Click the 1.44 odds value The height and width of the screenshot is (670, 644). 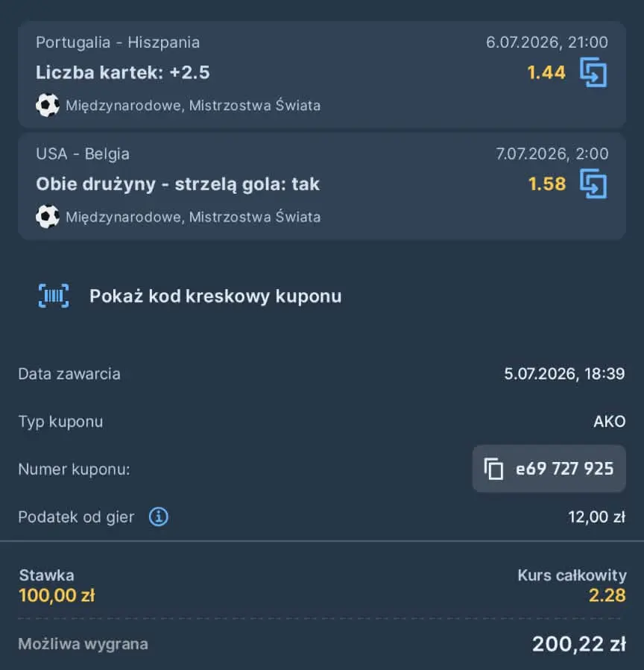point(546,72)
